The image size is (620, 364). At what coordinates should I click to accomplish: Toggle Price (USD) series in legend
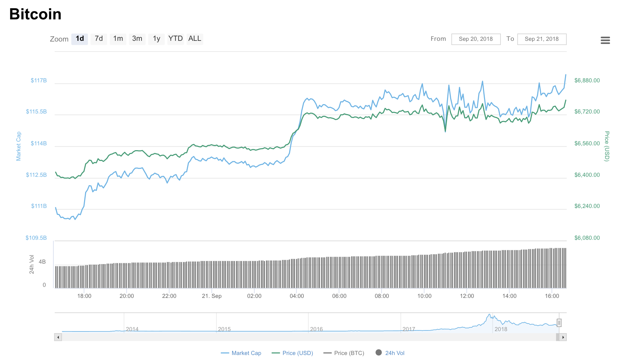point(292,353)
